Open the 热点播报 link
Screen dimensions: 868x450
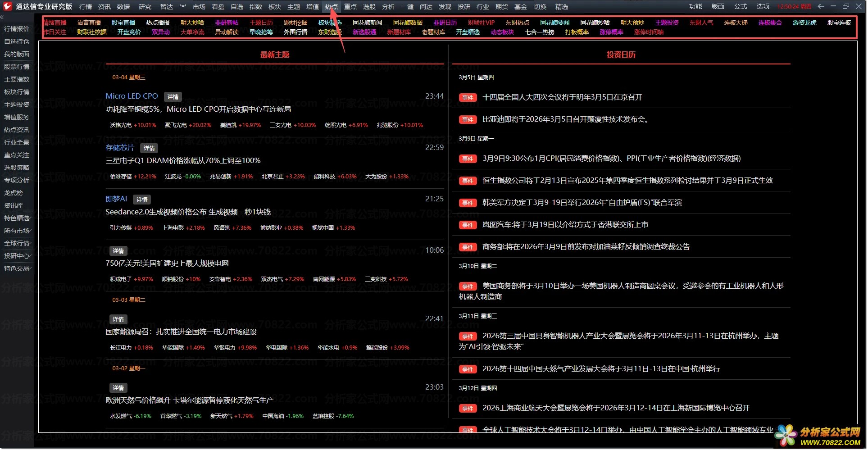pos(158,23)
